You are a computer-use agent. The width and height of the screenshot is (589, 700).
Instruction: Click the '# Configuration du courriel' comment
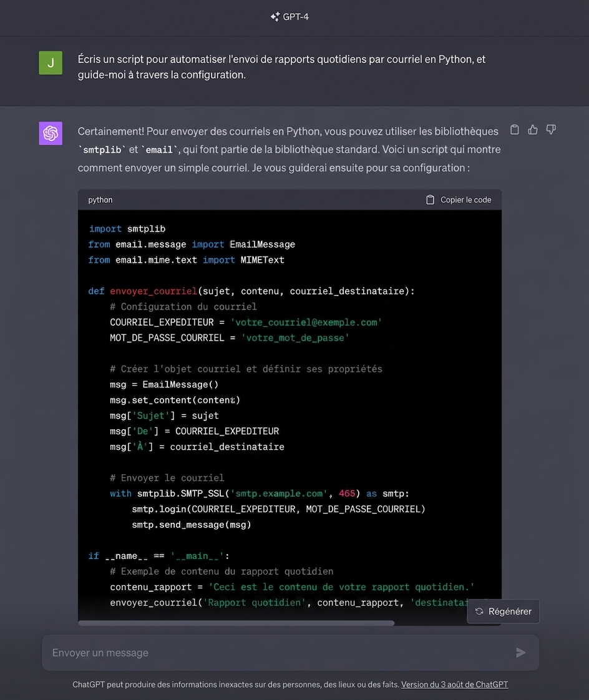click(183, 307)
